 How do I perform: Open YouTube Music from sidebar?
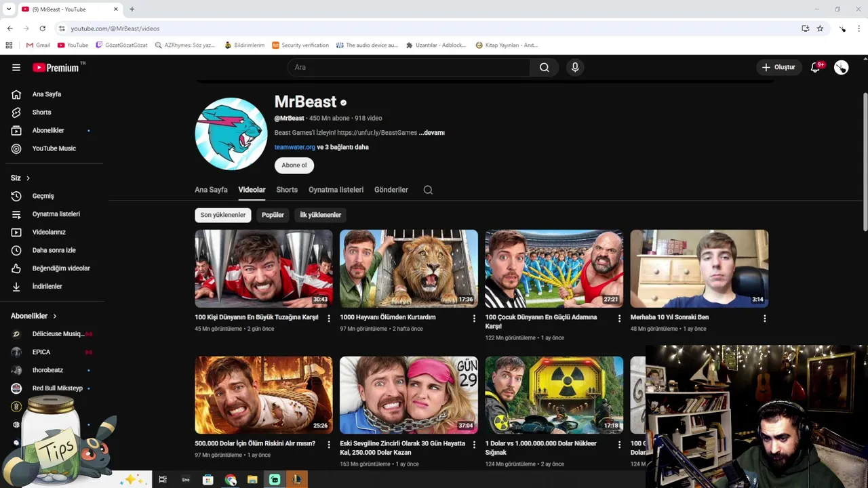pyautogui.click(x=54, y=148)
